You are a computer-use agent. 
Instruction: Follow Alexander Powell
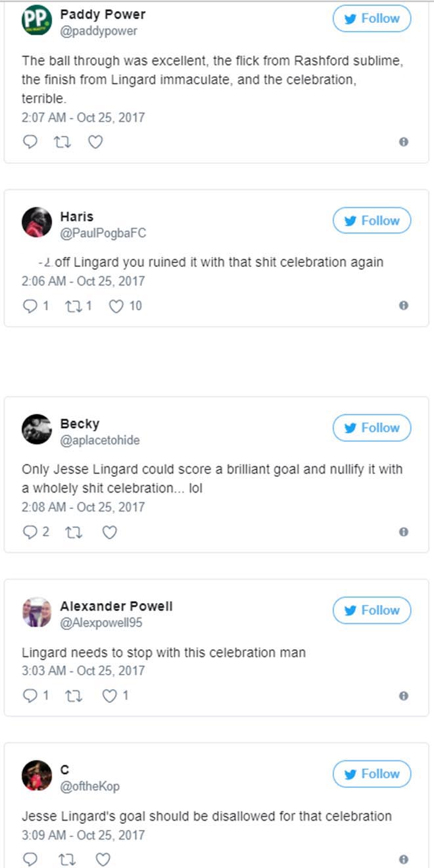click(x=372, y=610)
